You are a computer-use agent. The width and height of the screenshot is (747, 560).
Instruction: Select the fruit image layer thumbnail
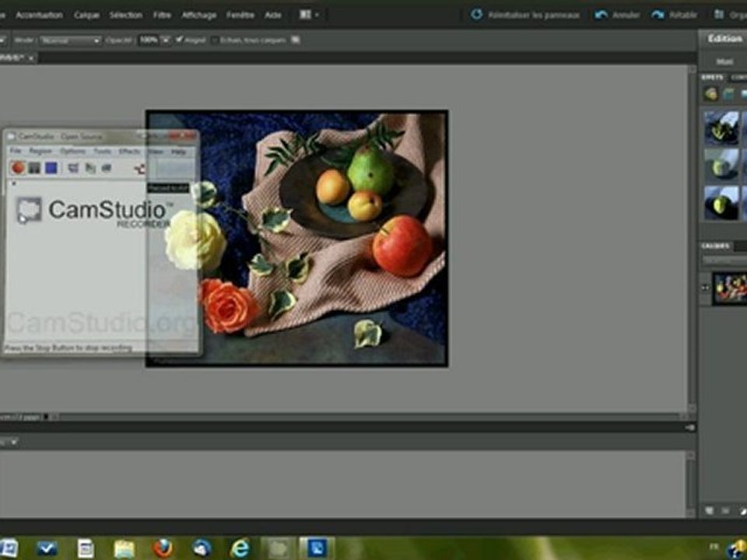point(729,288)
